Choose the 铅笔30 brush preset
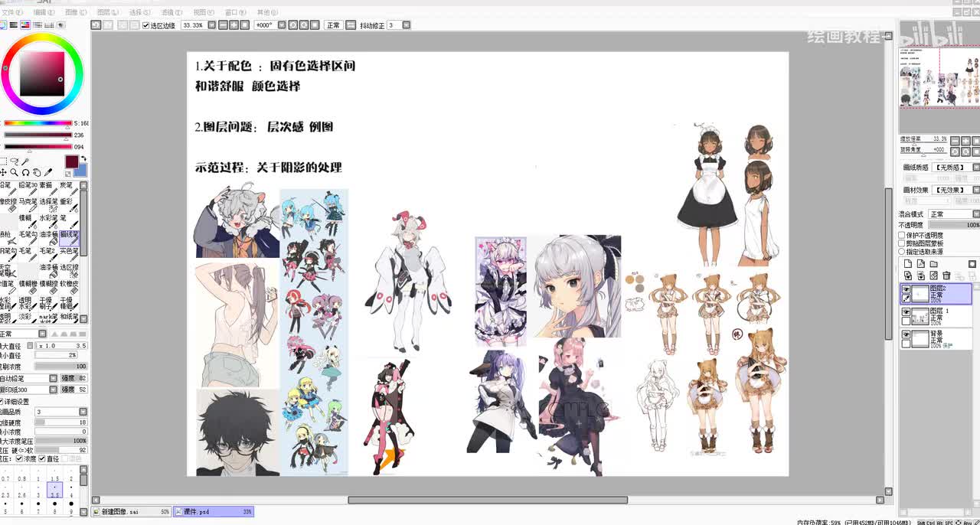The height and width of the screenshot is (525, 980). tap(28, 189)
